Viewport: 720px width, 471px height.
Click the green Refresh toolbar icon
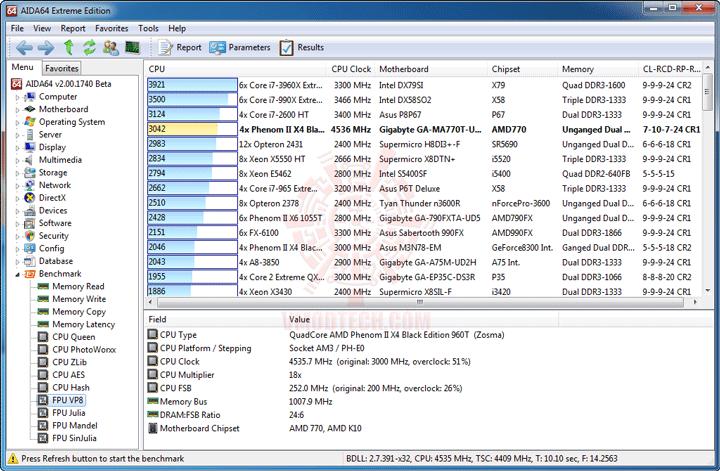pos(89,47)
